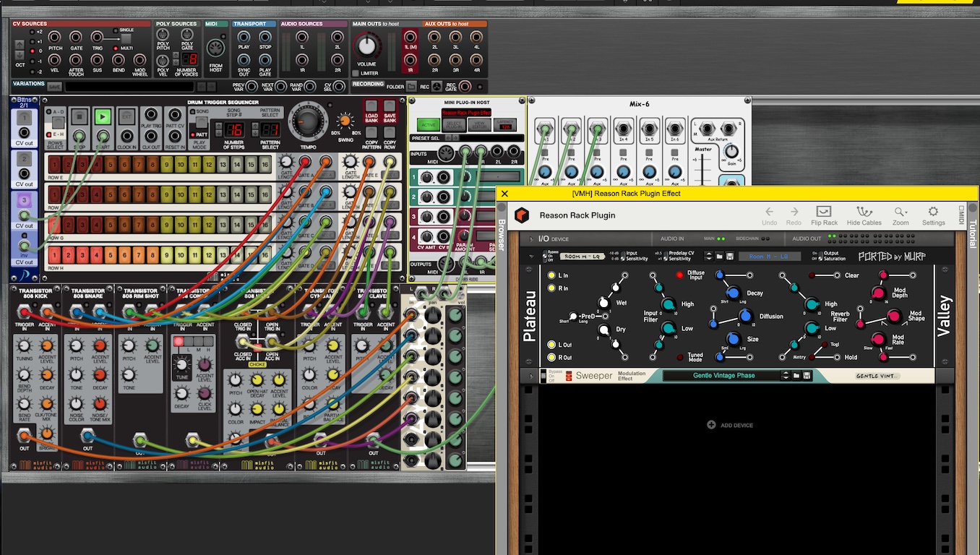Open the Settings gear in Reason Rack Plugin
Viewport: 980px width, 555px height.
(933, 212)
